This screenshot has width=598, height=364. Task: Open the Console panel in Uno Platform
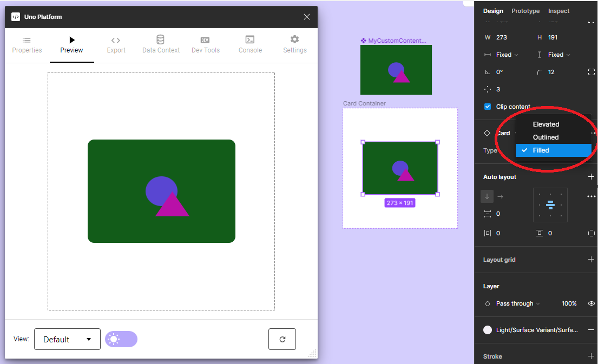(x=250, y=44)
